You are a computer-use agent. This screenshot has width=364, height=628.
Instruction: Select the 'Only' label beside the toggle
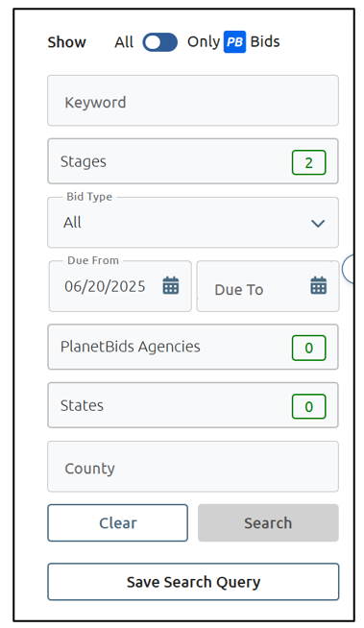point(204,41)
